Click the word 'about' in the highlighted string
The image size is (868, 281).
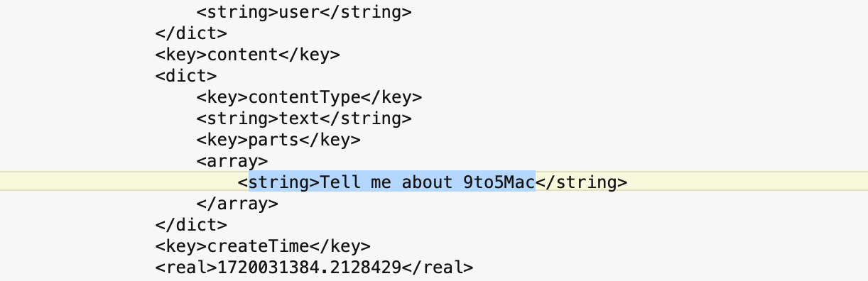423,182
